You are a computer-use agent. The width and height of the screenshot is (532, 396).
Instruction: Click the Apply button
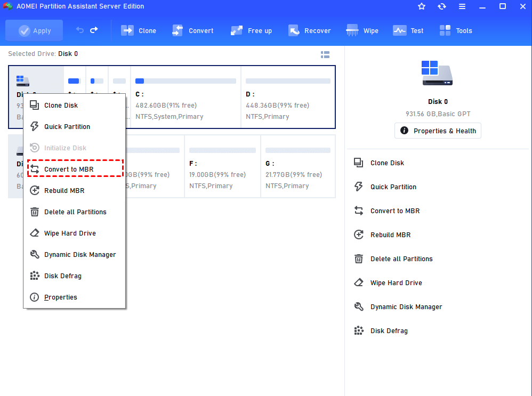34,30
